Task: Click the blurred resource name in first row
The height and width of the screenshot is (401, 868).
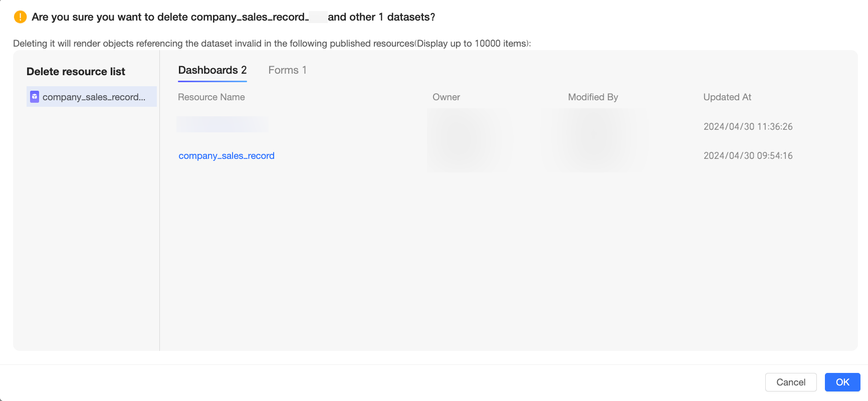Action: tap(223, 124)
